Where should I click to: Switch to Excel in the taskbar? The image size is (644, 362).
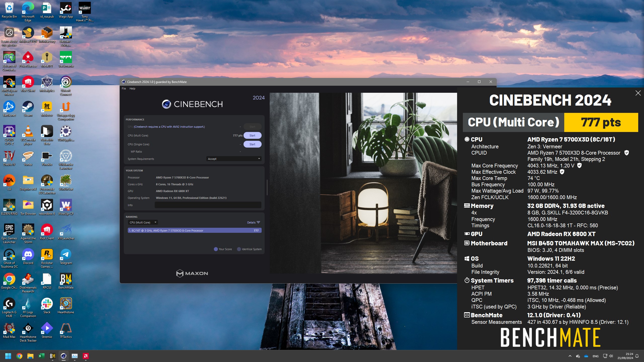(42, 356)
